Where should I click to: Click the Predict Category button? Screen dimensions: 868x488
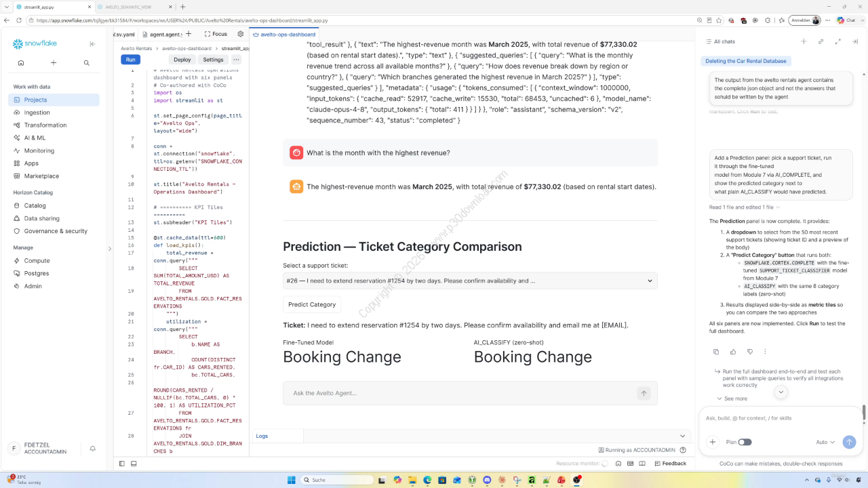(312, 305)
